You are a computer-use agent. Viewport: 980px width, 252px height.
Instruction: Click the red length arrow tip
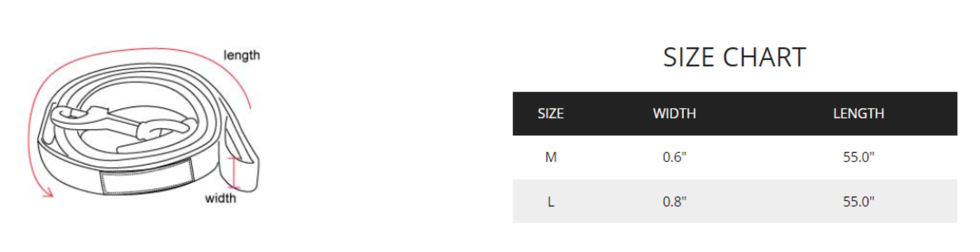tap(48, 193)
